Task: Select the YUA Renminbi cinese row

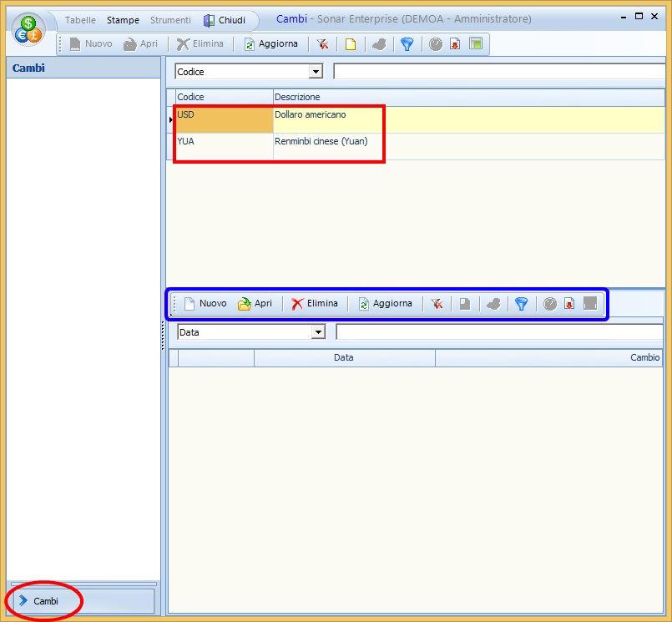Action: click(x=321, y=142)
